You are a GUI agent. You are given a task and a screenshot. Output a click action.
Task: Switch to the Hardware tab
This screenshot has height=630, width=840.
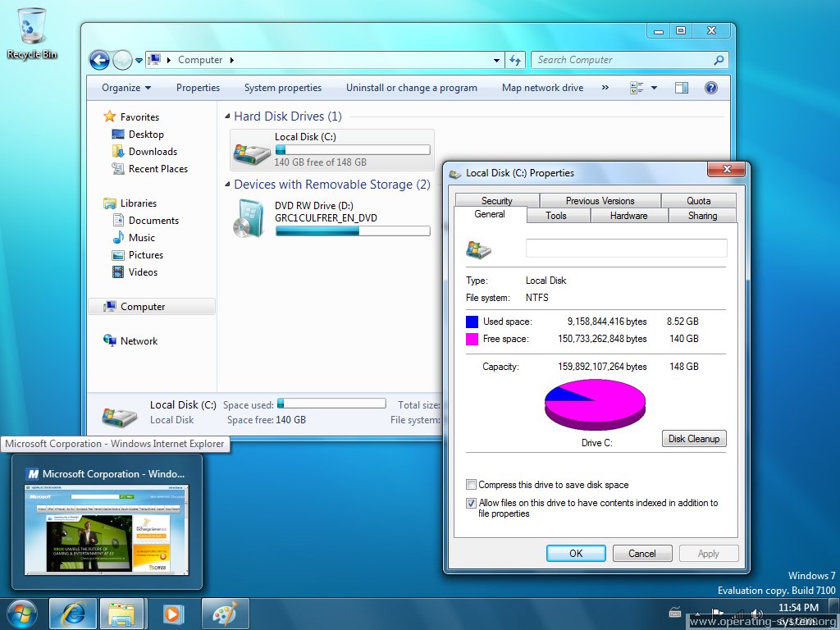tap(628, 216)
